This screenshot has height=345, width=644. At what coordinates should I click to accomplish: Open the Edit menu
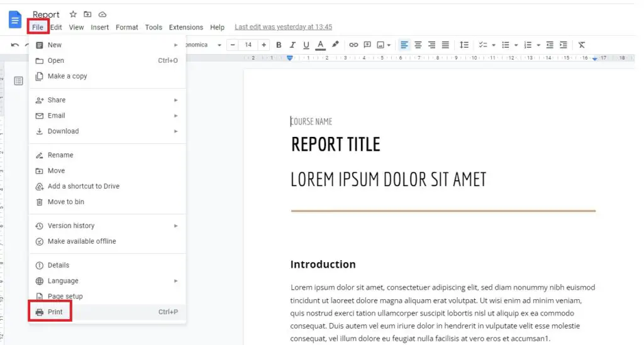56,27
